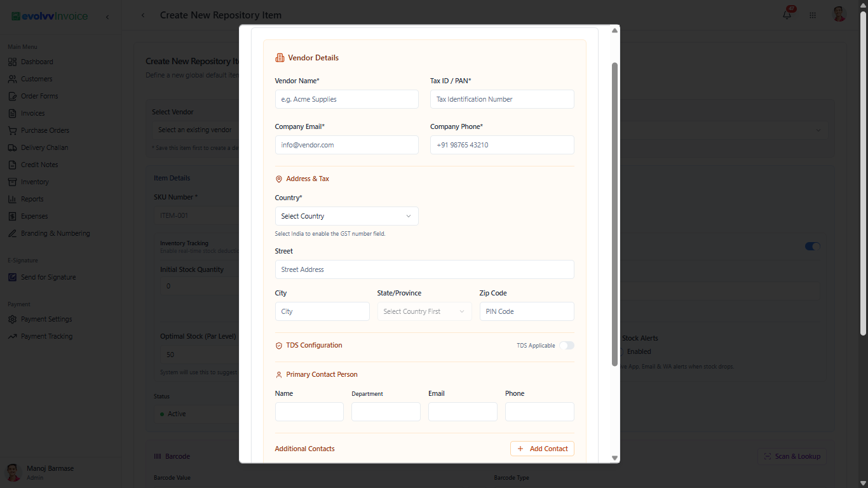Click the Payment Tracking menu item
This screenshot has width=868, height=488.
pos(46,336)
